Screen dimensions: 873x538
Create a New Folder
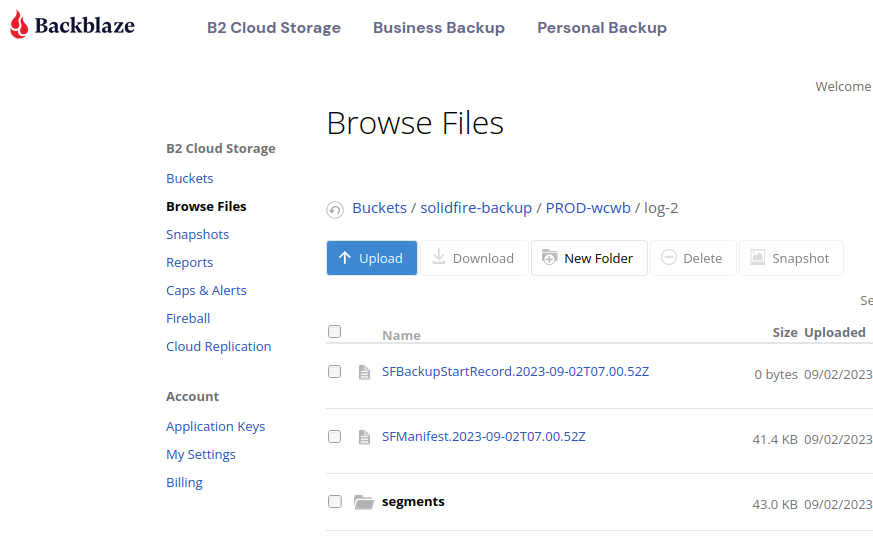click(589, 258)
